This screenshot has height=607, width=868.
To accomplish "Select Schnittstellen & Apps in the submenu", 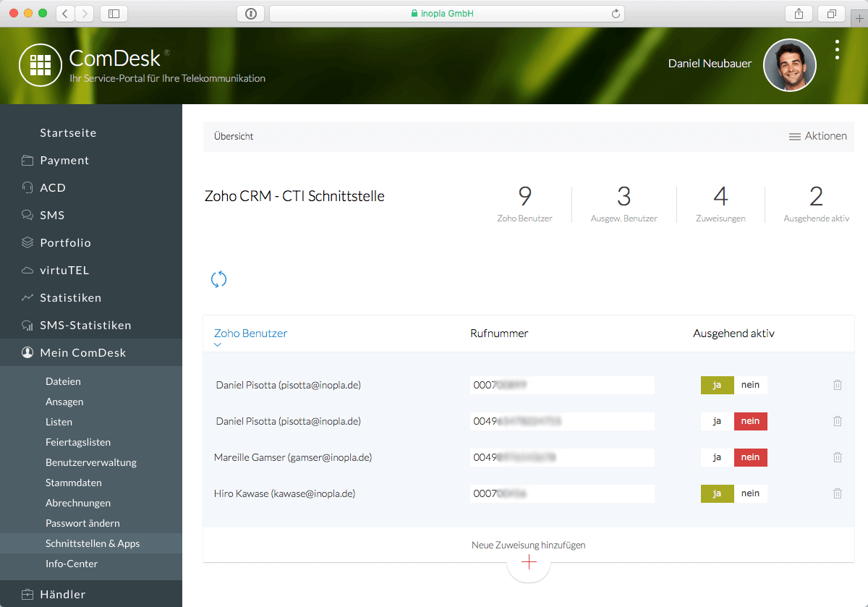I will [93, 543].
